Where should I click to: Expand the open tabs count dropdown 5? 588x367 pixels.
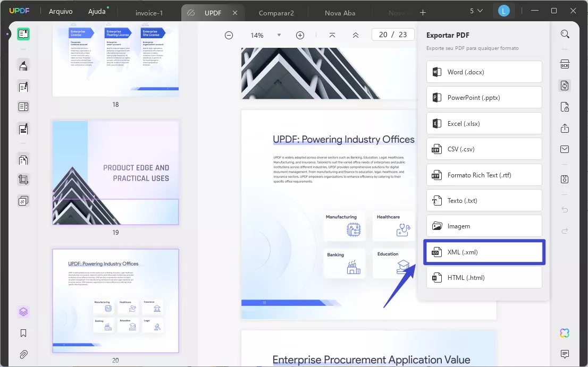pyautogui.click(x=476, y=11)
